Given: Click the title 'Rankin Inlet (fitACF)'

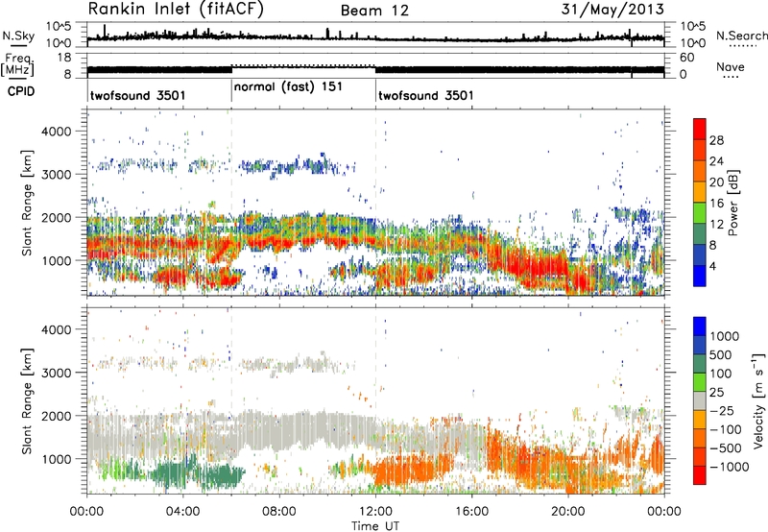Looking at the screenshot, I should click(x=176, y=10).
